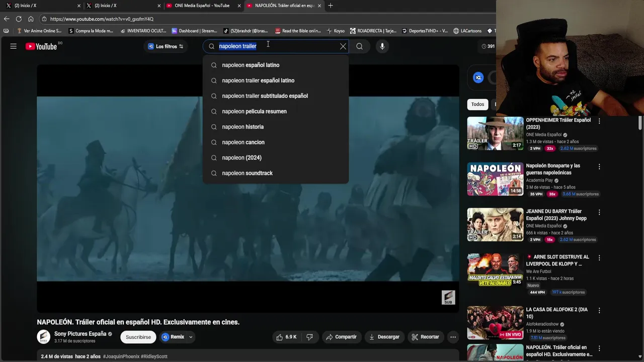644x362 pixels.
Task: Click inside the napoleon trailer search field
Action: [277, 46]
